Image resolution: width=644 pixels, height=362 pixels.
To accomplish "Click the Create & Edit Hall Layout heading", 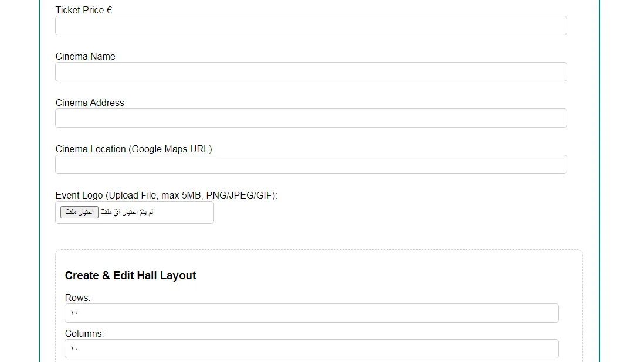I will pos(130,275).
